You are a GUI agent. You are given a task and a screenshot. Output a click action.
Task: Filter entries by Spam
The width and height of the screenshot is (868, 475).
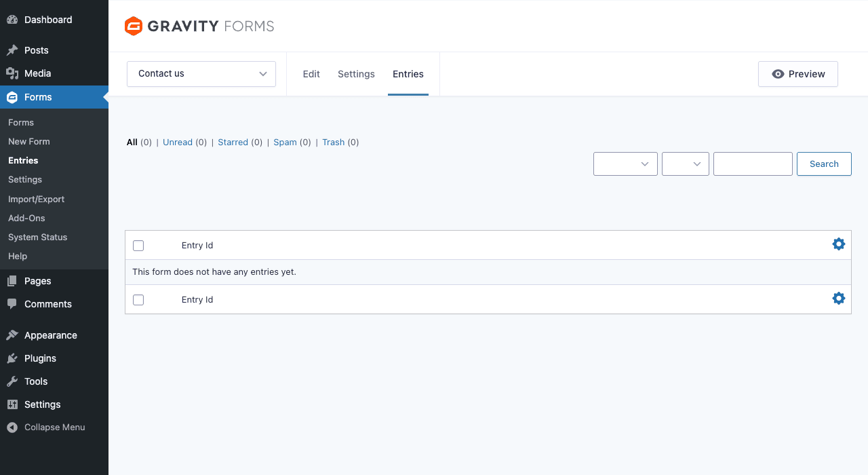point(285,142)
